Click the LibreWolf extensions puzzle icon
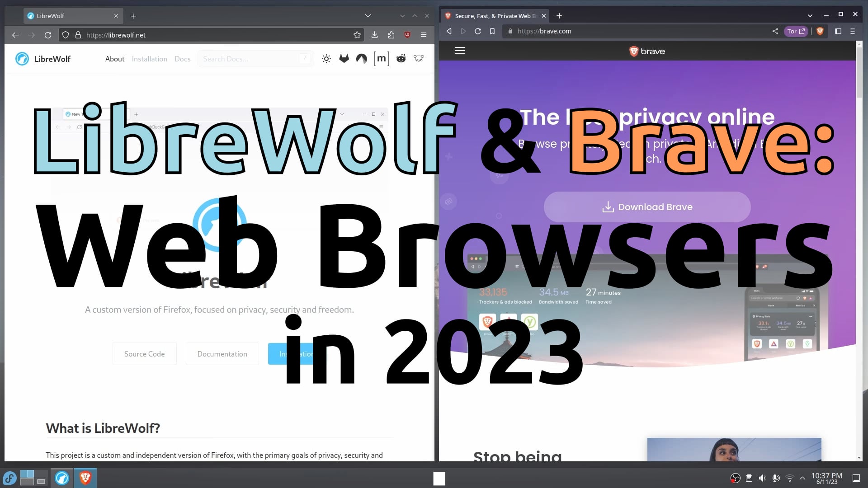Screen dimensions: 868x488 pos(391,34)
